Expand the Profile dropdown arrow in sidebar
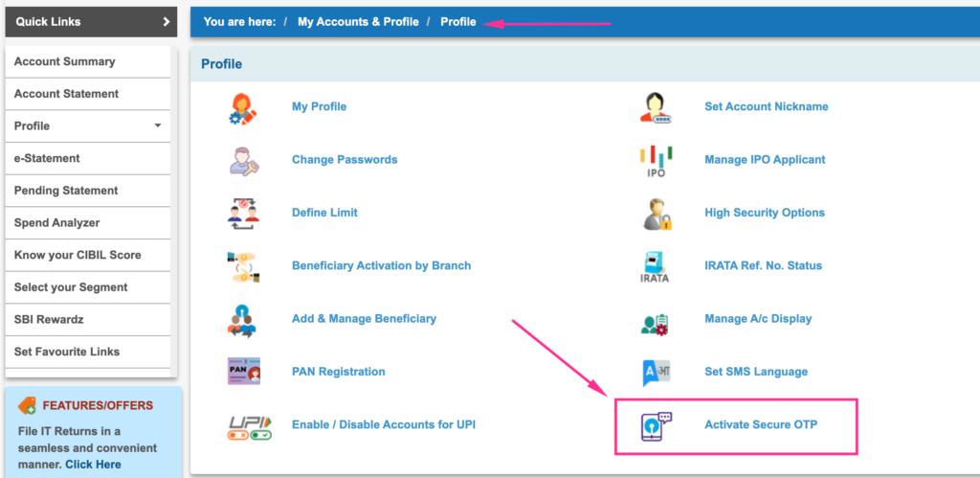 157,126
